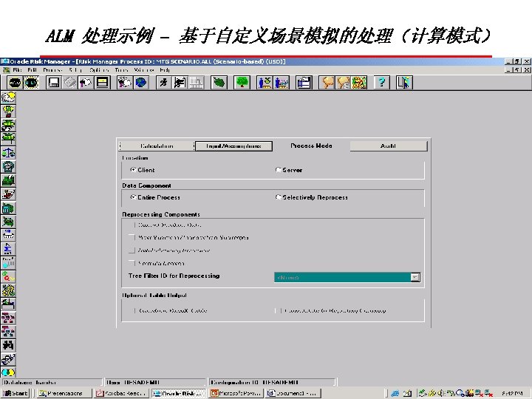Viewport: 532px width, 399px height.
Task: Click the Configuration ID status bar field
Action: 272,383
